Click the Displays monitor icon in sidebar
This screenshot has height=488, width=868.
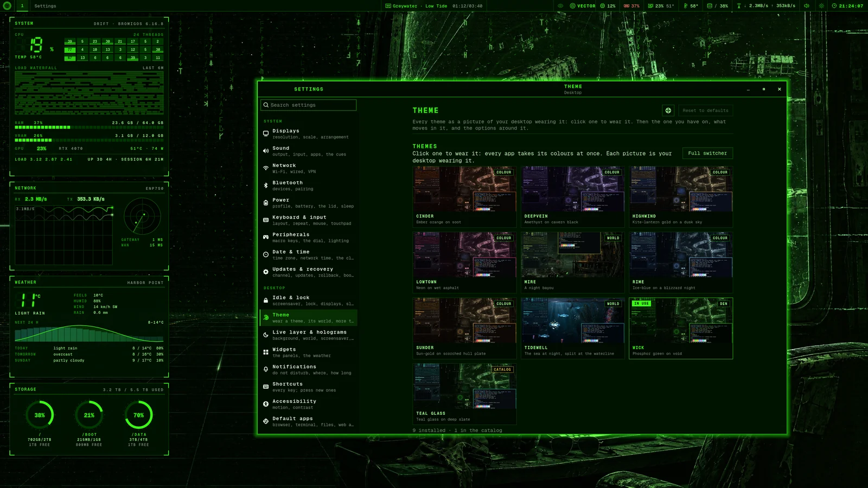(266, 133)
